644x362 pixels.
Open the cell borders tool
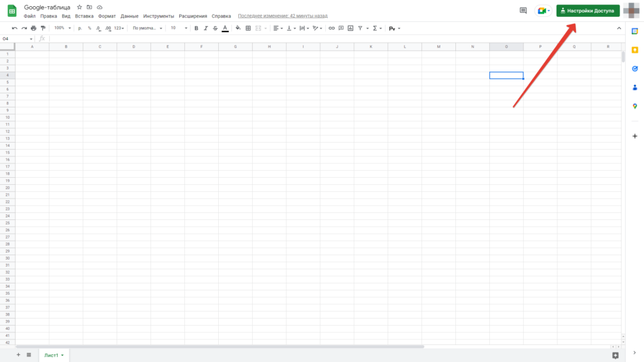248,28
